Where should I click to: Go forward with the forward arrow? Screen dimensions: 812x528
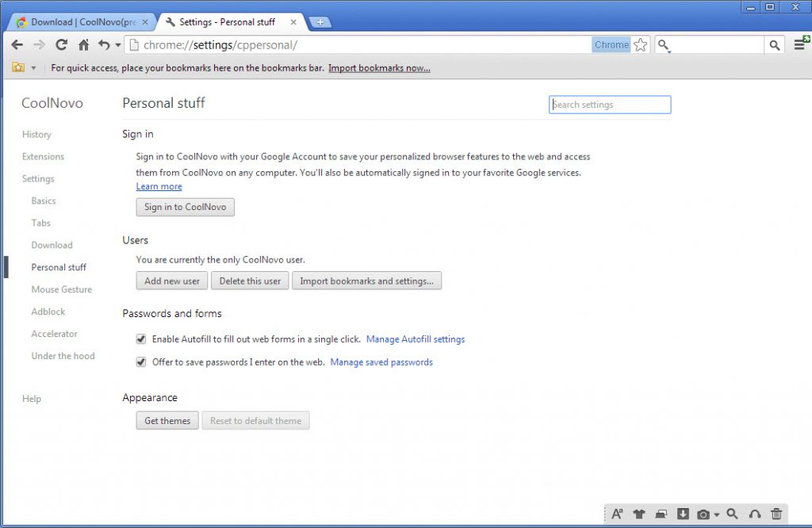point(40,45)
